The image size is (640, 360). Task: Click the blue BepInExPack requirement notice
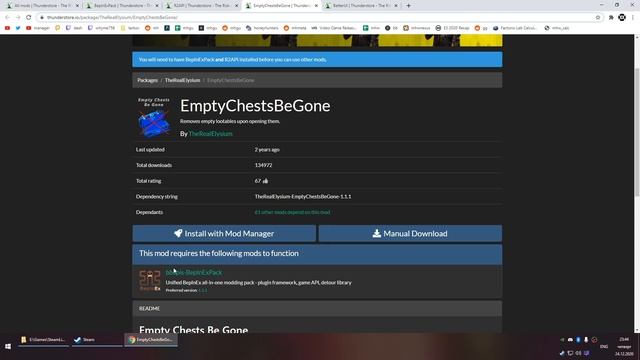coord(317,60)
